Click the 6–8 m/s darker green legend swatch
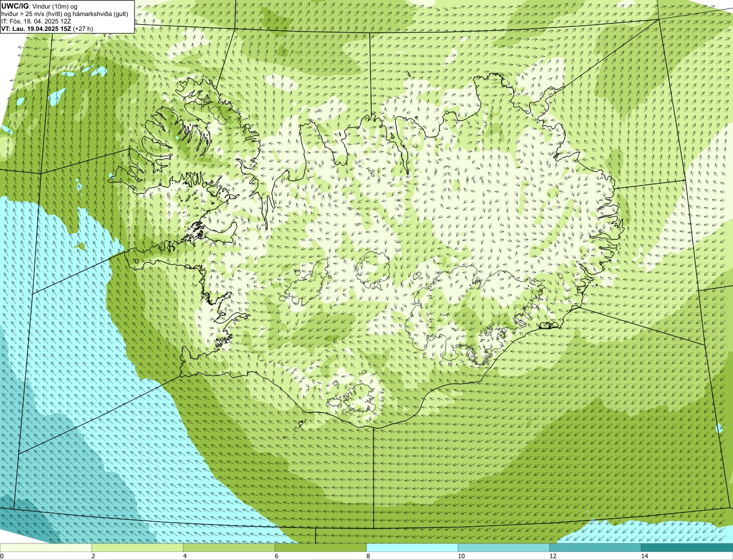This screenshot has height=560, width=733. tap(321, 547)
